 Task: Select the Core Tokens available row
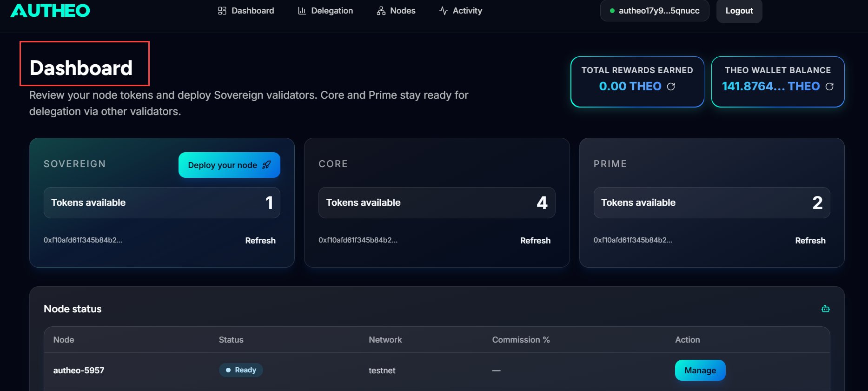point(437,202)
